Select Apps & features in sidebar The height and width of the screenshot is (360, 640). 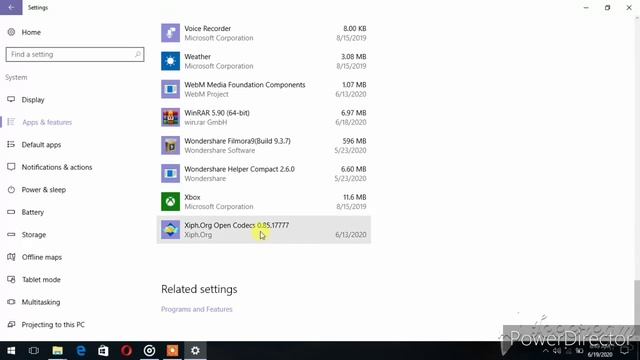click(x=47, y=122)
